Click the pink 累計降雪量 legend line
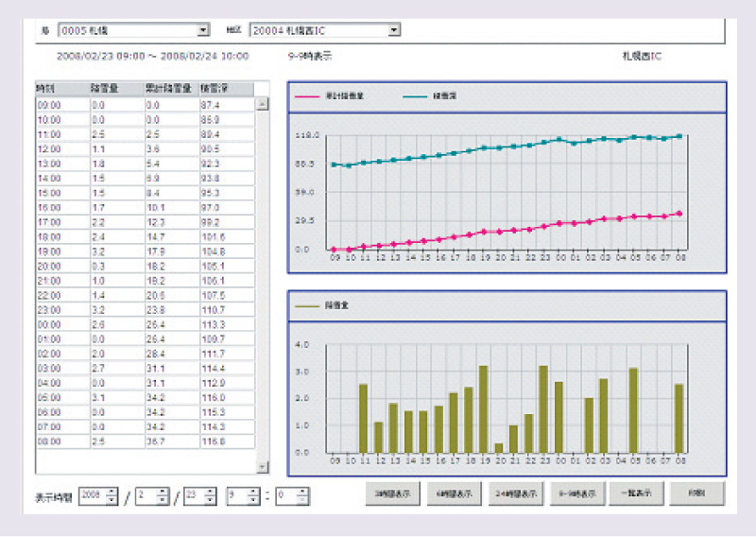756x537 pixels. click(309, 96)
